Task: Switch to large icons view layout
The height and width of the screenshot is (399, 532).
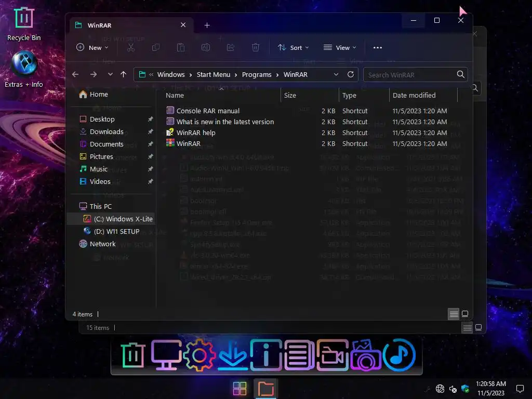Action: click(x=465, y=314)
